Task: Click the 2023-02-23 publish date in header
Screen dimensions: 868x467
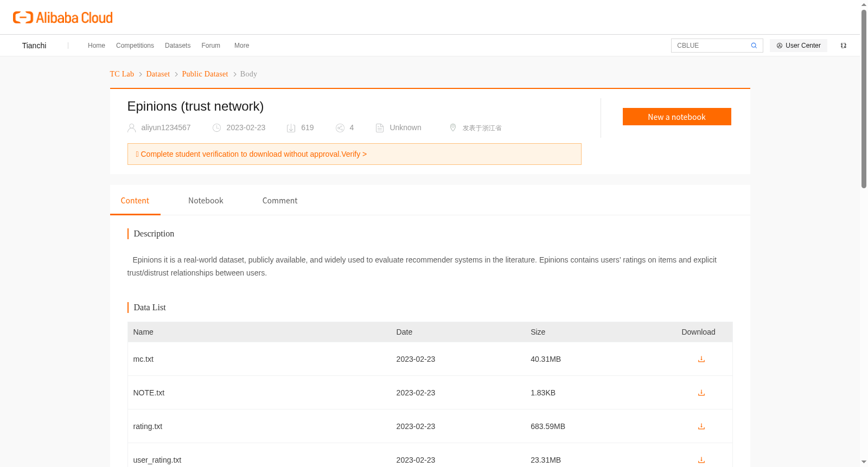Action: click(x=246, y=127)
